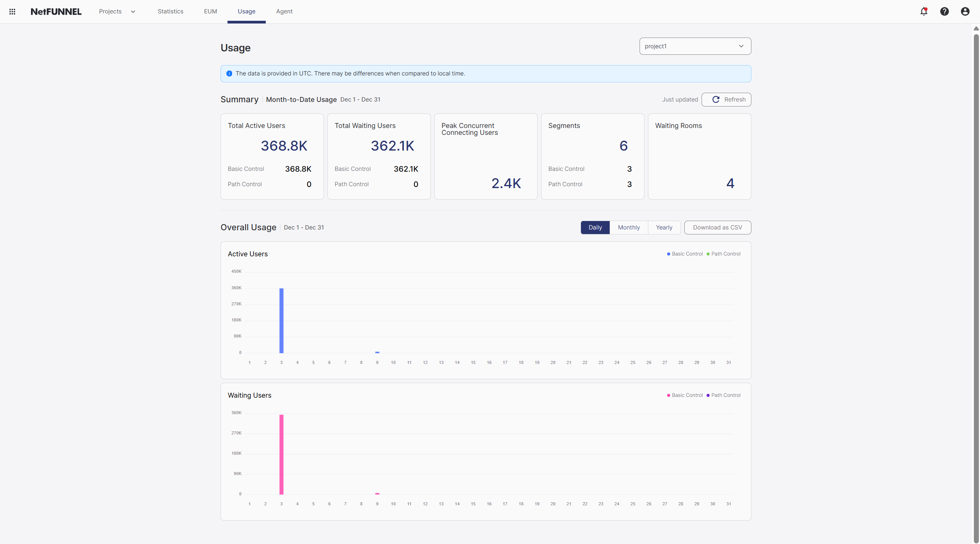980x544 pixels.
Task: Toggle Path Control in Active Users legend
Action: (x=724, y=254)
